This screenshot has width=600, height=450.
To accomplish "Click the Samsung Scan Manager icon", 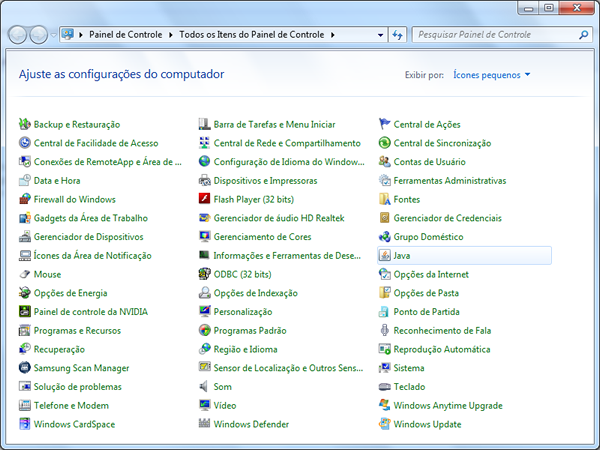I will pyautogui.click(x=25, y=368).
